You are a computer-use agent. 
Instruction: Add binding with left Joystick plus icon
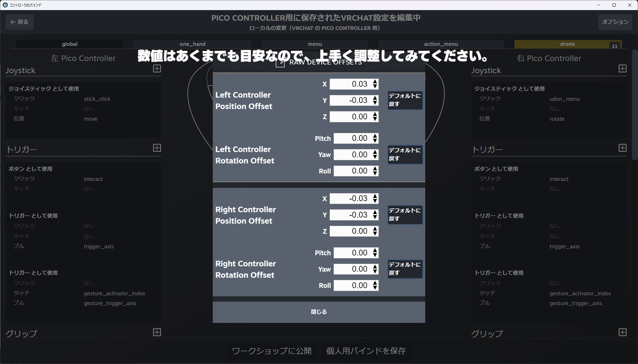click(157, 69)
